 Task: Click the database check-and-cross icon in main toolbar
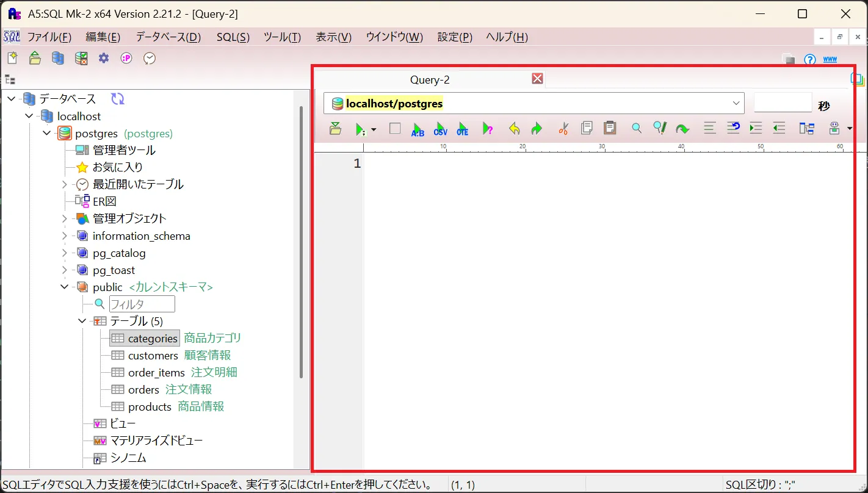coord(81,58)
